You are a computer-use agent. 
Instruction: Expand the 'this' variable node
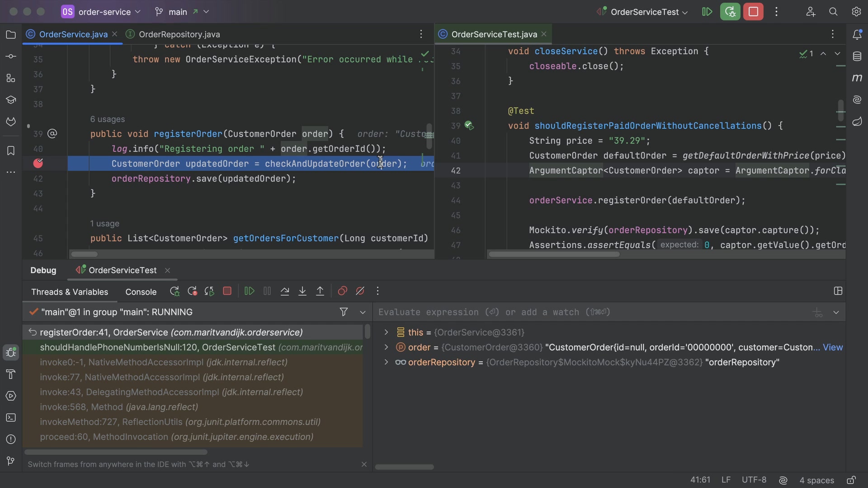coord(386,333)
